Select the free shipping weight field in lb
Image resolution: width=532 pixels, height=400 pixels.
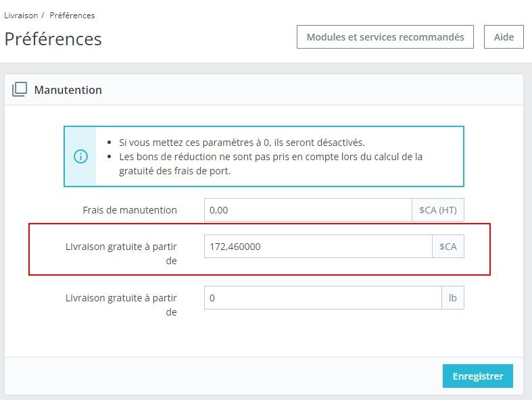tap(322, 298)
